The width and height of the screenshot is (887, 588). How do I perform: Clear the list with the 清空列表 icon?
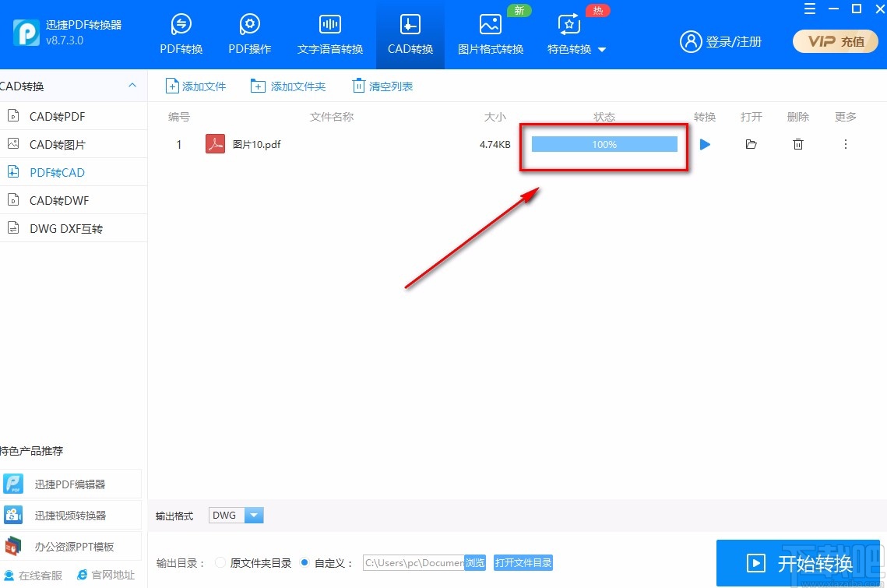coord(382,86)
